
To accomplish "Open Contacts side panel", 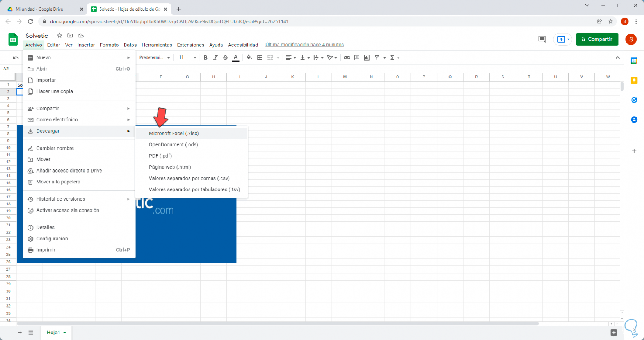I will 634,119.
